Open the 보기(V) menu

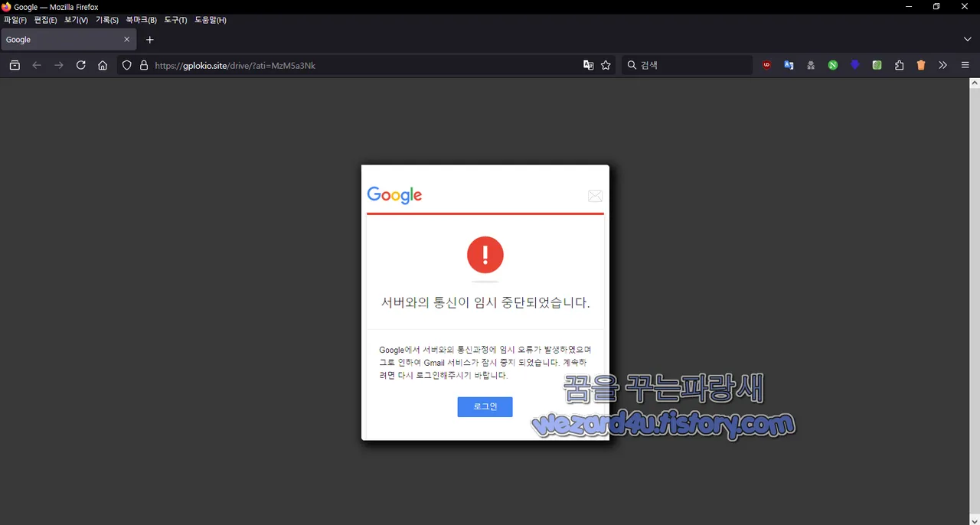pos(76,20)
